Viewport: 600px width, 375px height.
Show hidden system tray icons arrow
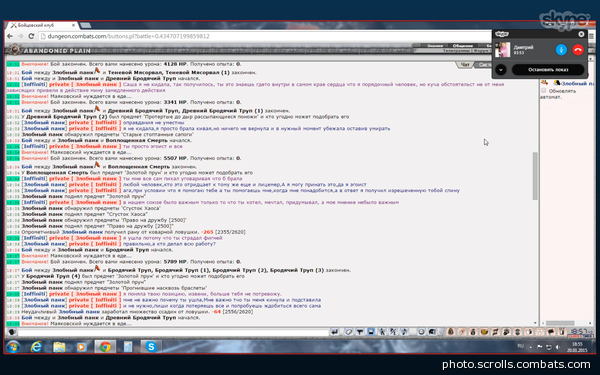coord(530,347)
